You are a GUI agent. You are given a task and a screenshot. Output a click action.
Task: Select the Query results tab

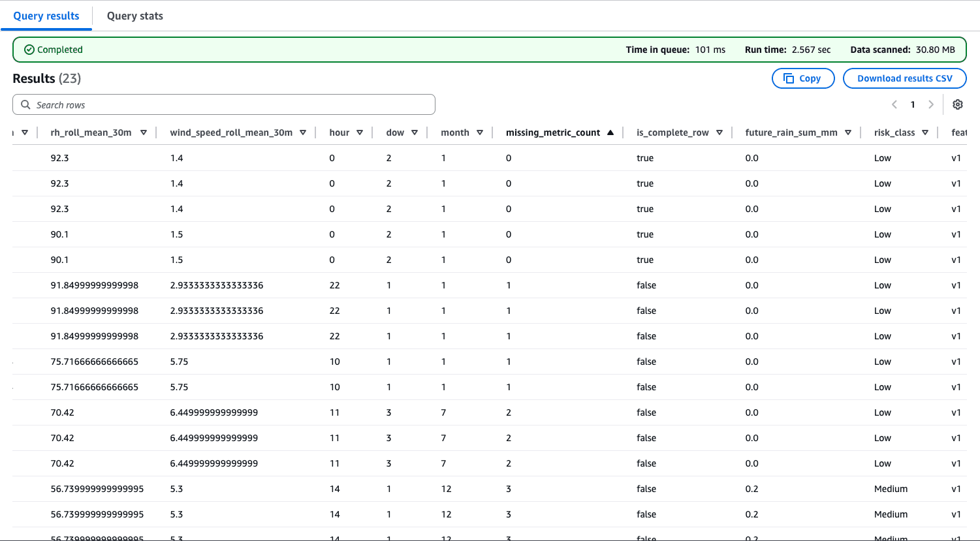46,16
